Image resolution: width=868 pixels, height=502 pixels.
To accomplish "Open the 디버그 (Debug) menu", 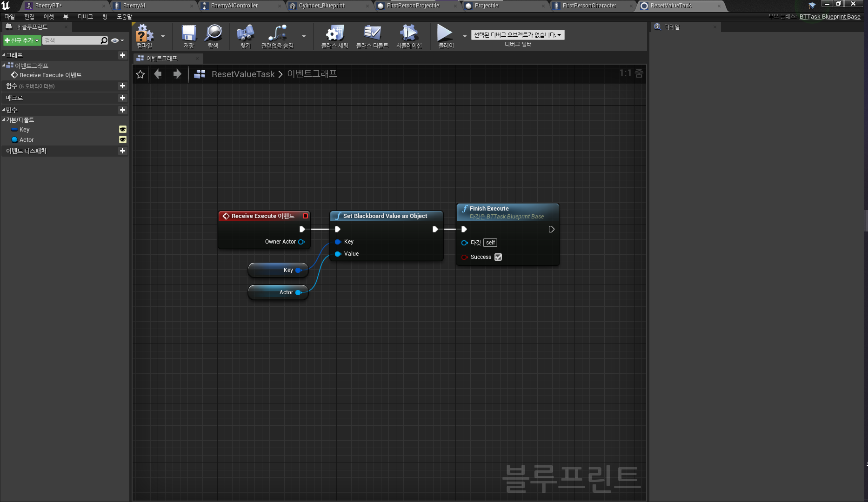I will tap(85, 17).
